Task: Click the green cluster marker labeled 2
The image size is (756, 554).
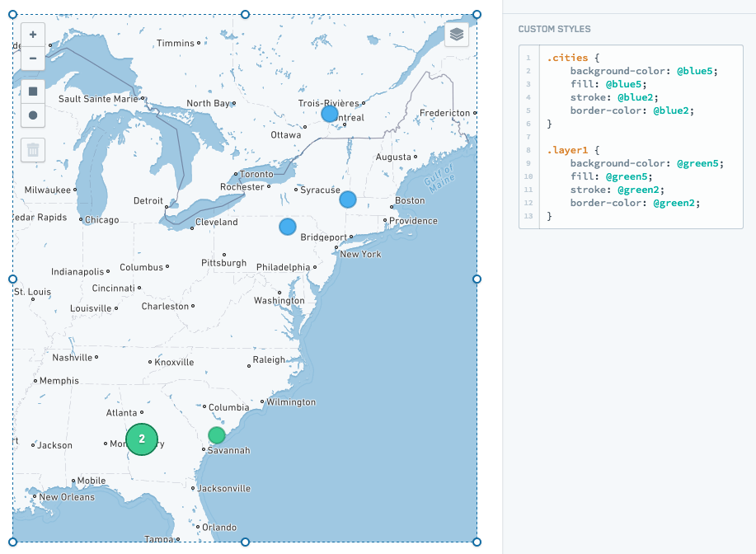Action: (142, 439)
